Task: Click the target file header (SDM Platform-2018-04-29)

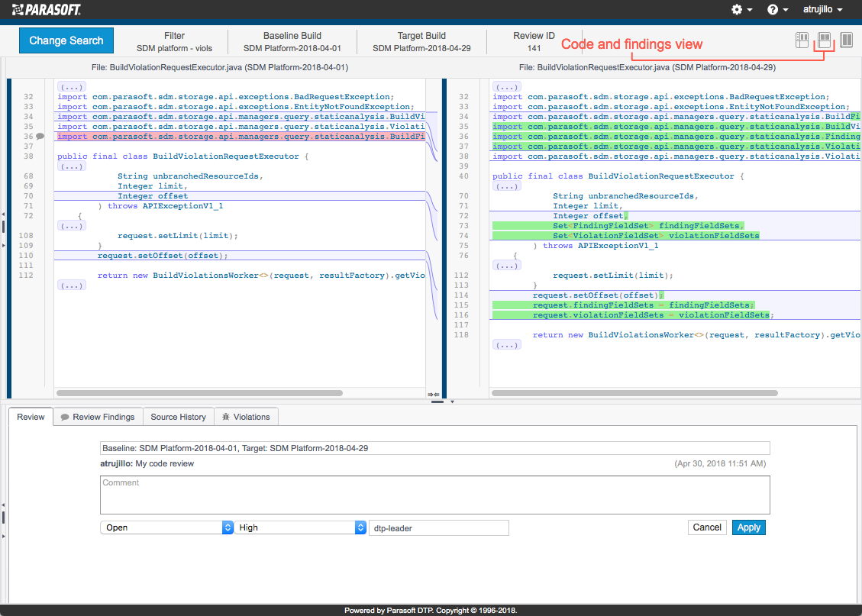Action: point(647,68)
